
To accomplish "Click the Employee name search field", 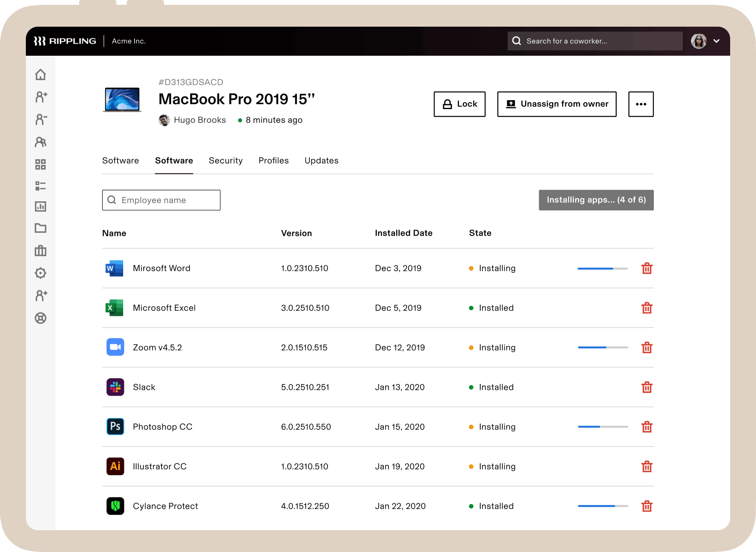I will [162, 200].
